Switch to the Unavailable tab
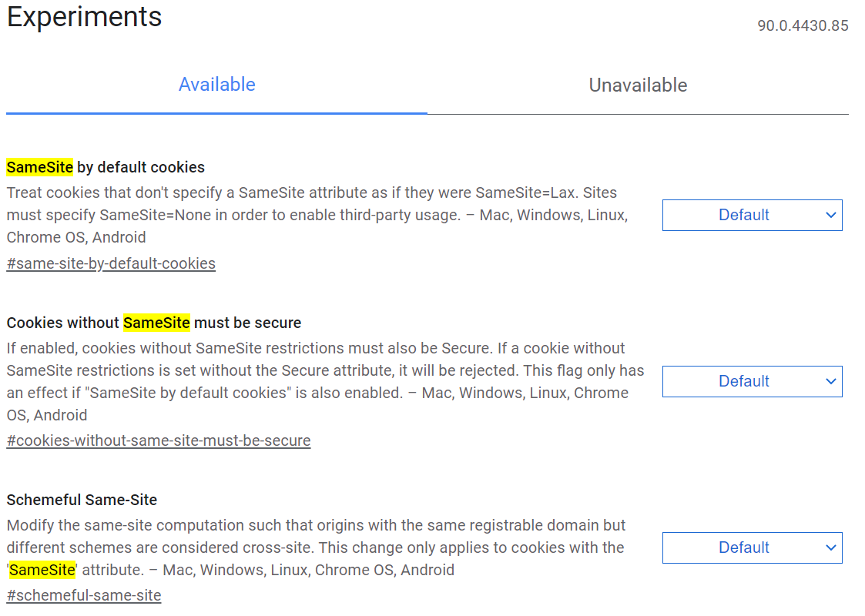Viewport: 865px width, 616px height. tap(638, 85)
